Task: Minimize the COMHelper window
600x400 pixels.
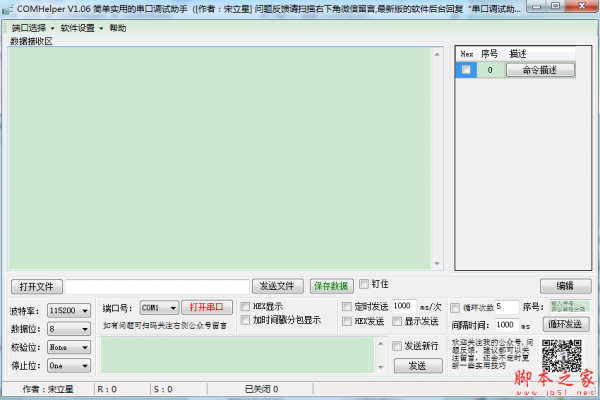Action: tap(536, 6)
